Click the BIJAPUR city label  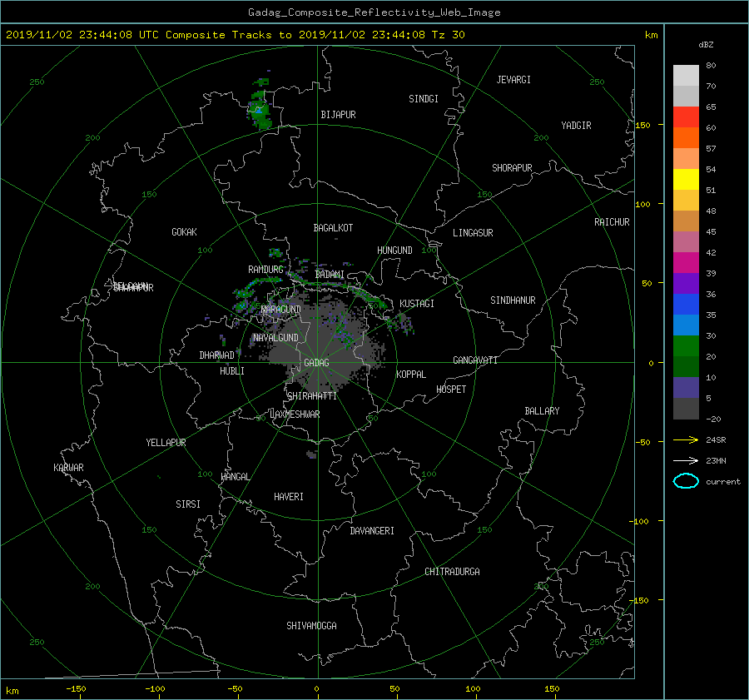338,115
